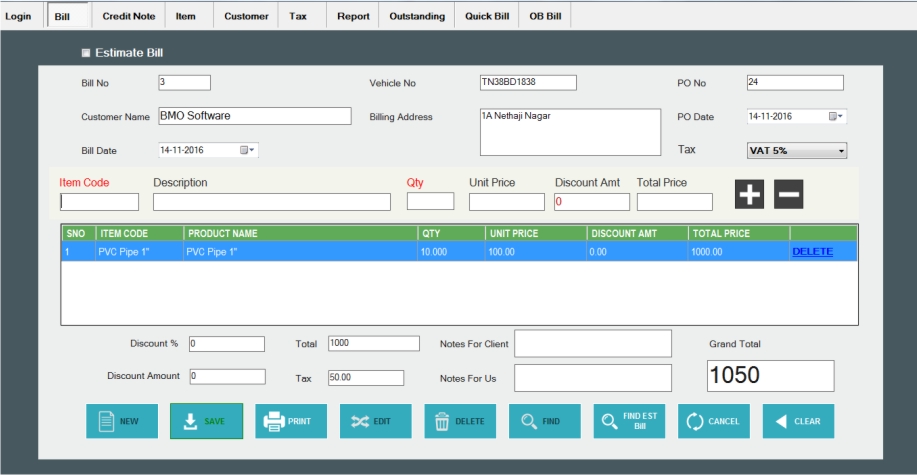Click the PO Date 14-11-2016 text
This screenshot has height=475, width=917.
click(770, 116)
